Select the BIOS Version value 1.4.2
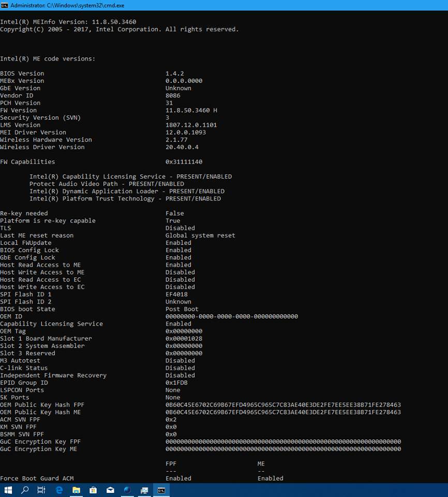 click(x=174, y=73)
